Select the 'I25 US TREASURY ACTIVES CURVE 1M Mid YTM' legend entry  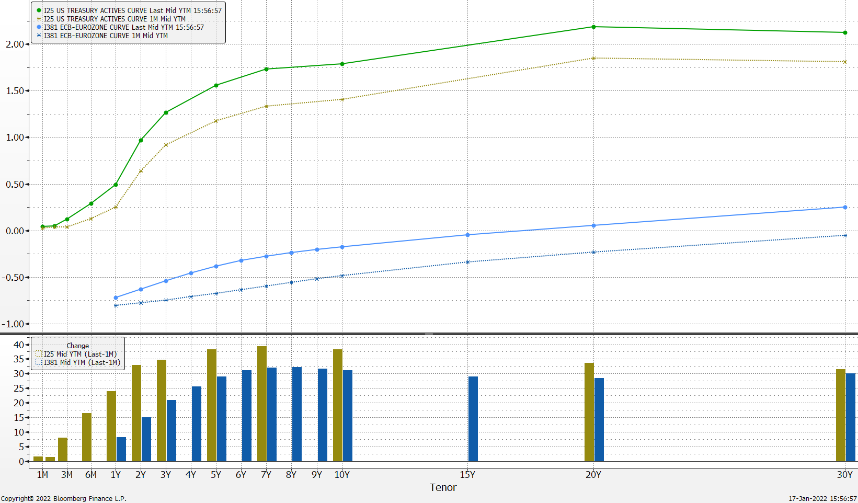coord(111,19)
